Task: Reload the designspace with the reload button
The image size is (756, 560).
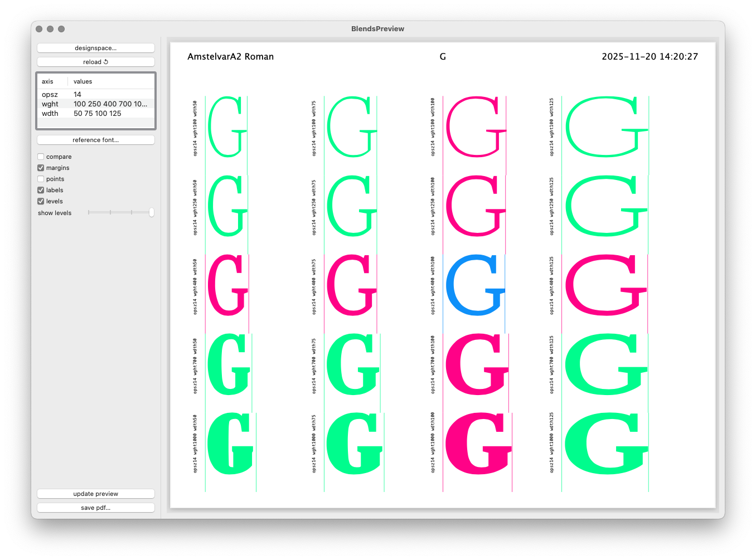Action: click(x=96, y=62)
